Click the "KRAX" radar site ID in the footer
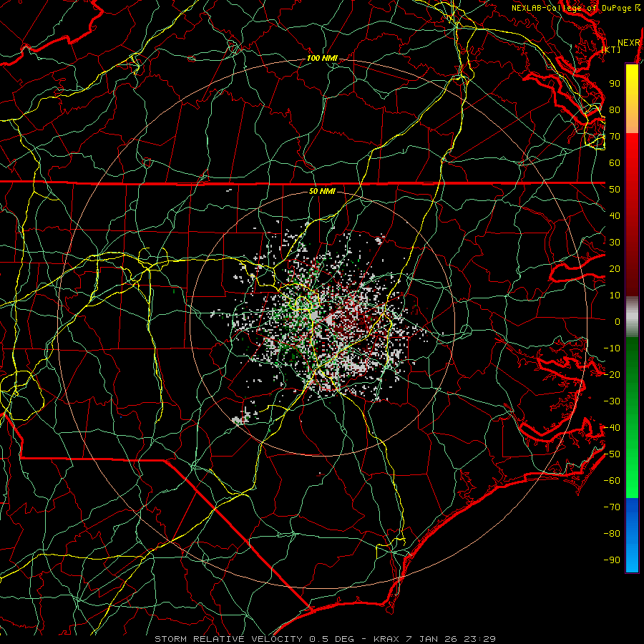This screenshot has height=644, width=644. [386, 639]
